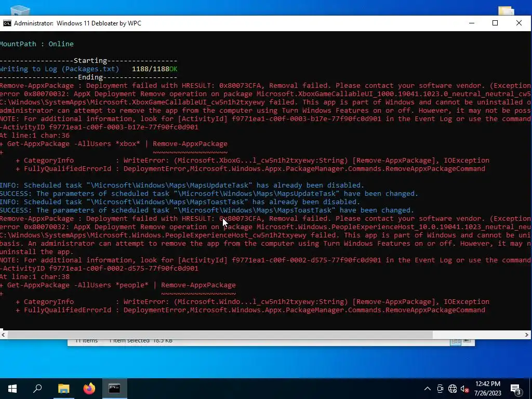This screenshot has height=399, width=532.
Task: Click 'uninstall the app.' text line
Action: pos(37,252)
